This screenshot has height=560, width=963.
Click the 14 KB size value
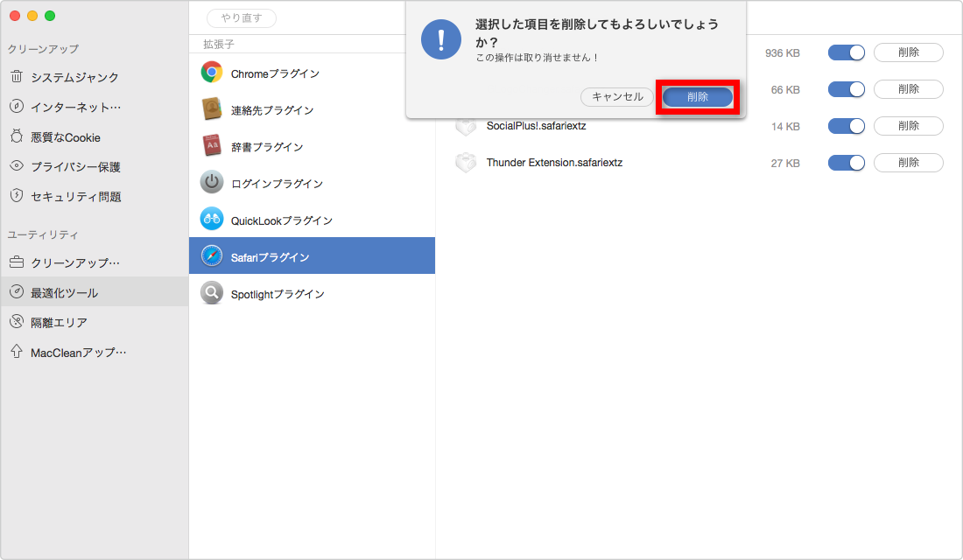(785, 127)
